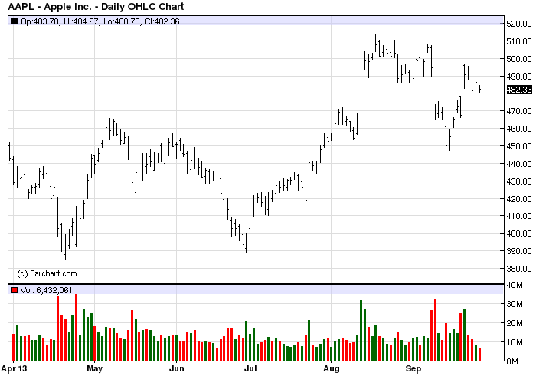
Task: Click the 20M volume axis label
Action: [x=515, y=323]
